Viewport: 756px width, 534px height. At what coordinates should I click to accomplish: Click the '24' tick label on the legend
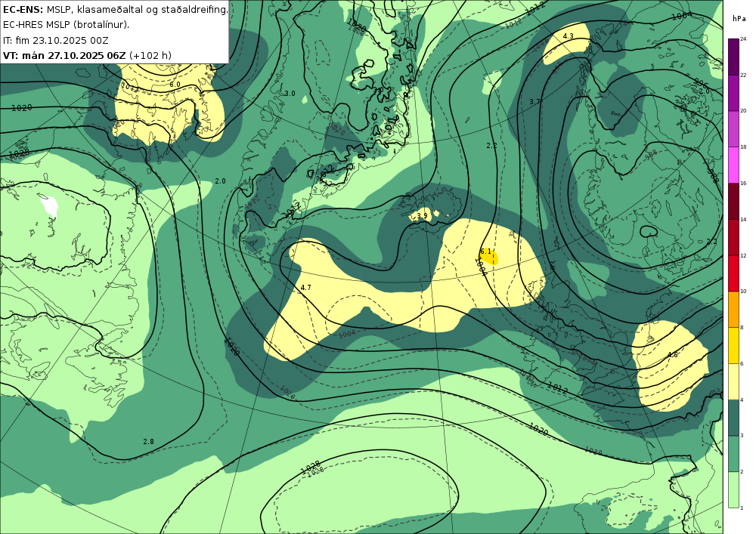743,39
